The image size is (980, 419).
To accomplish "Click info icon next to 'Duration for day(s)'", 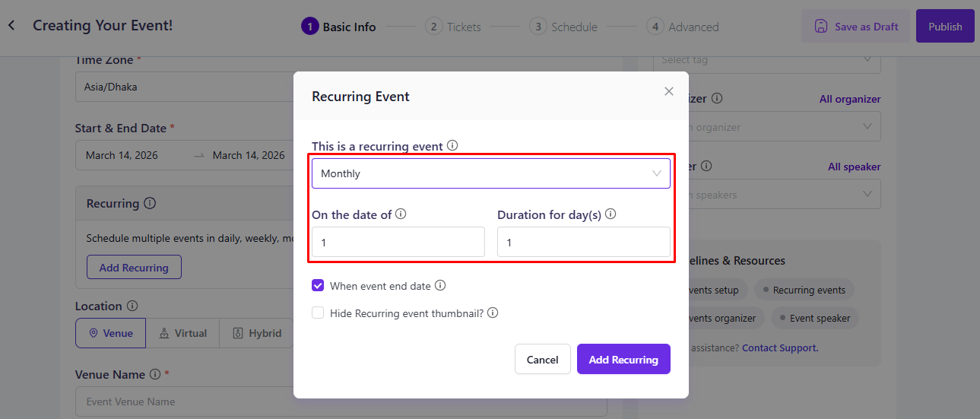I will click(611, 214).
